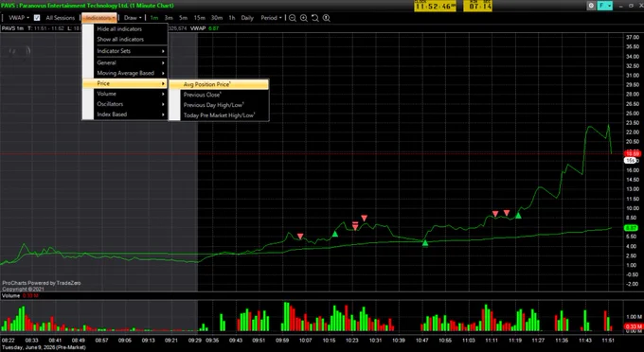Click the green 6.87 VWAP label on axis
Screen dimensions: 644x352
click(x=631, y=228)
